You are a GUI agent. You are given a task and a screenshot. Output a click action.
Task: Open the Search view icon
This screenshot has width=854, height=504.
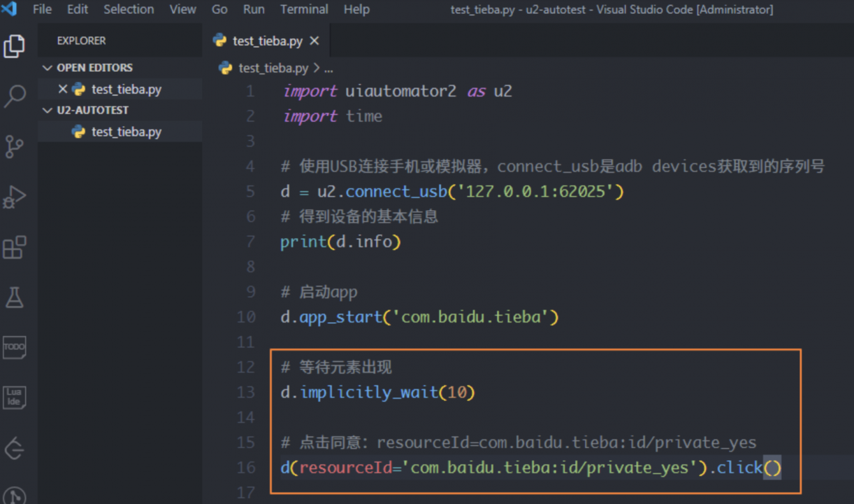tap(15, 96)
